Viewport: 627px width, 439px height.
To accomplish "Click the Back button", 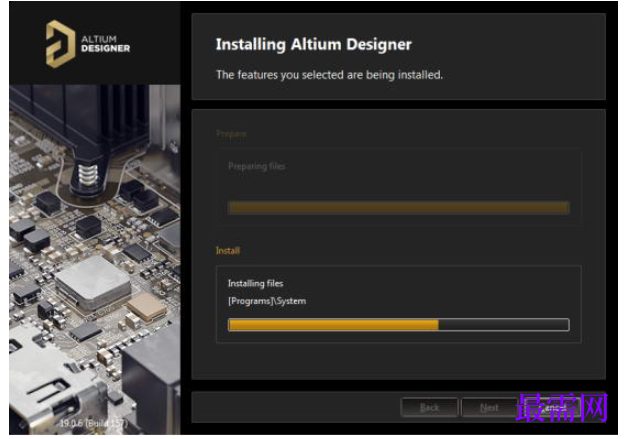I will click(429, 408).
